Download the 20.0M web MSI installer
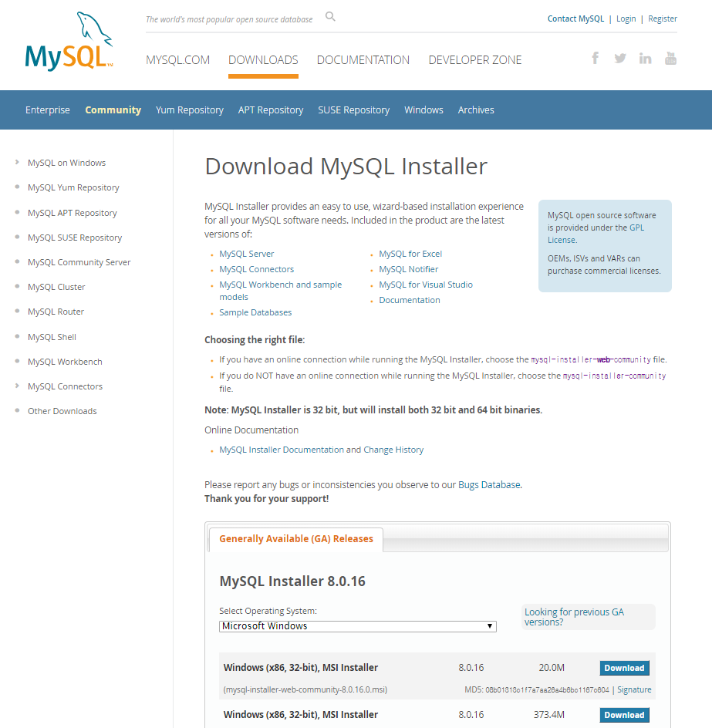This screenshot has height=728, width=712. (x=624, y=668)
